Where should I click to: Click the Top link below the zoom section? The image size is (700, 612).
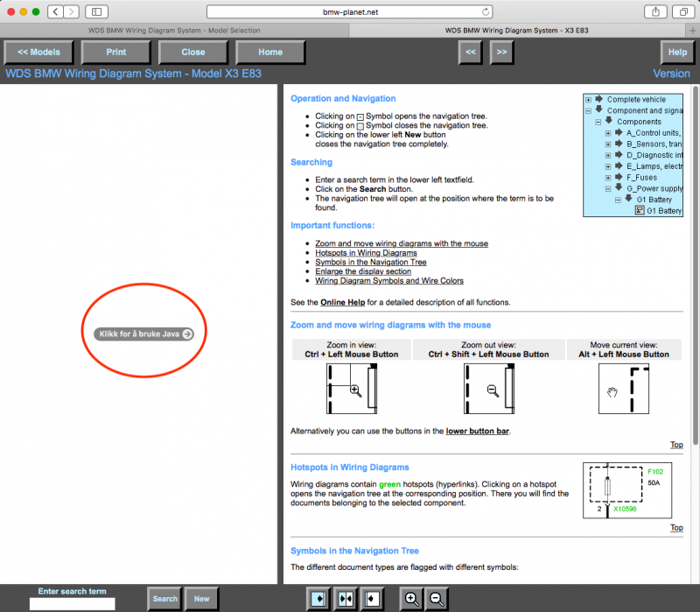[x=676, y=445]
